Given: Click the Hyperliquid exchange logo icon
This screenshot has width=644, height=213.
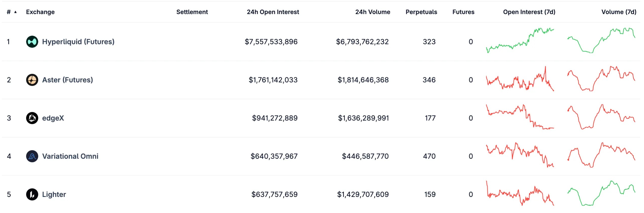Looking at the screenshot, I should click(32, 42).
